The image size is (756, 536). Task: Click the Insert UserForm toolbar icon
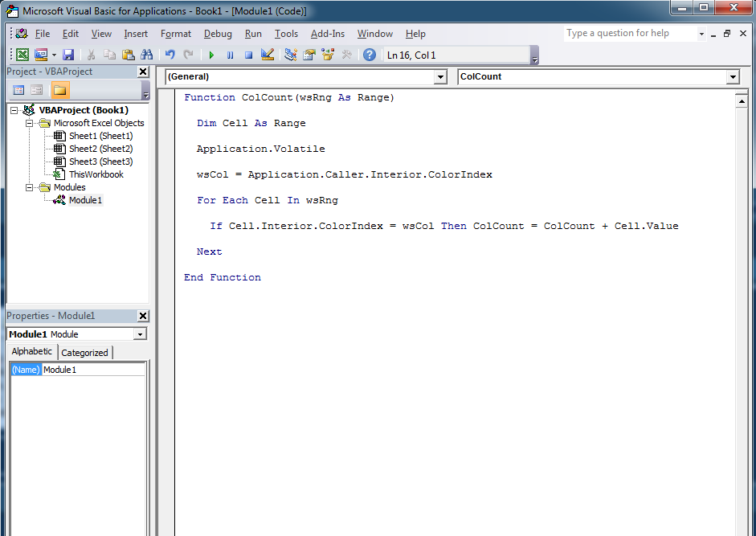[40, 55]
